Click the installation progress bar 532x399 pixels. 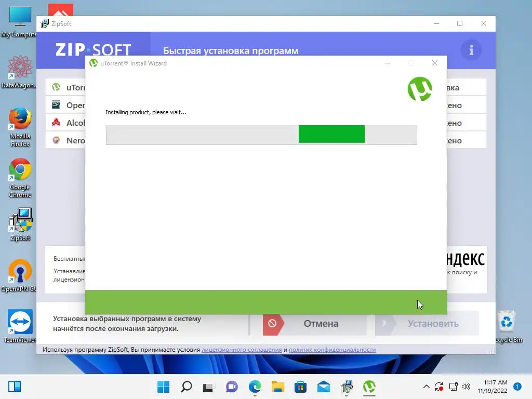click(261, 135)
